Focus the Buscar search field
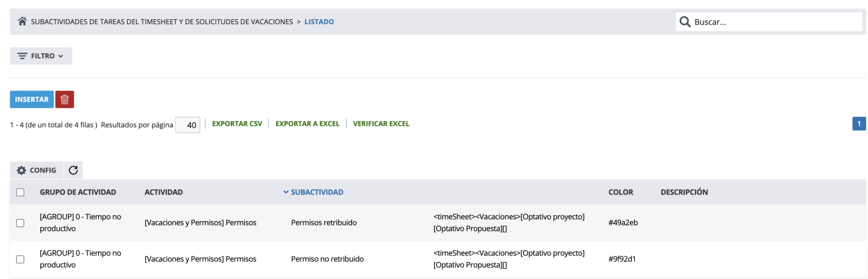868x279 pixels. point(775,22)
